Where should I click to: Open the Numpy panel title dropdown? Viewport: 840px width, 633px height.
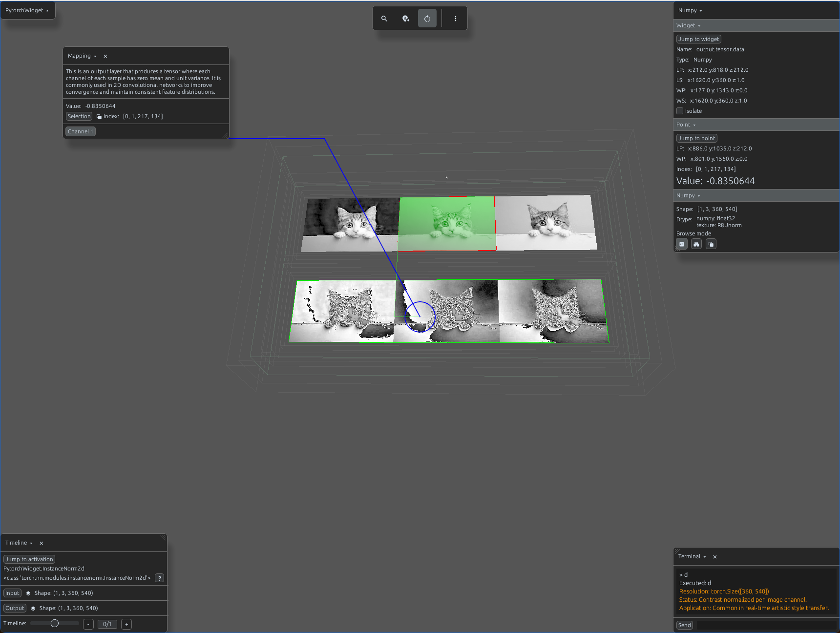690,10
